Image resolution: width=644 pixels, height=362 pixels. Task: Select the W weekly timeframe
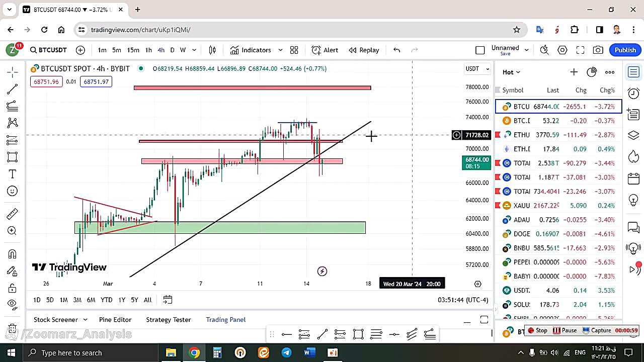[x=183, y=50]
